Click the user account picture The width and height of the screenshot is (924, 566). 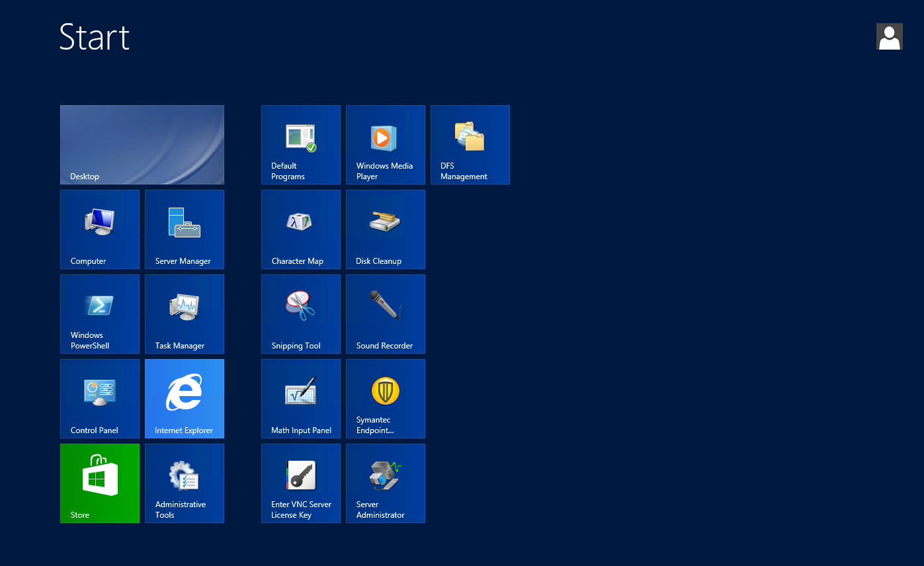[x=890, y=37]
